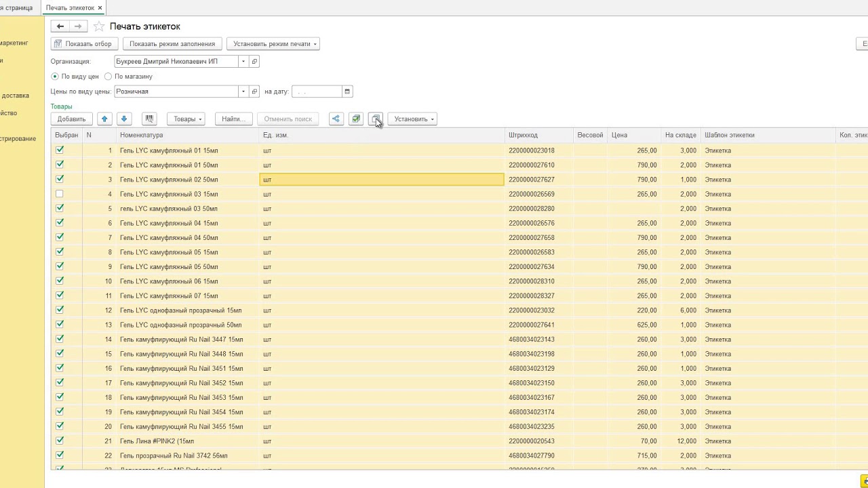Click the Весовой column header

pos(590,135)
